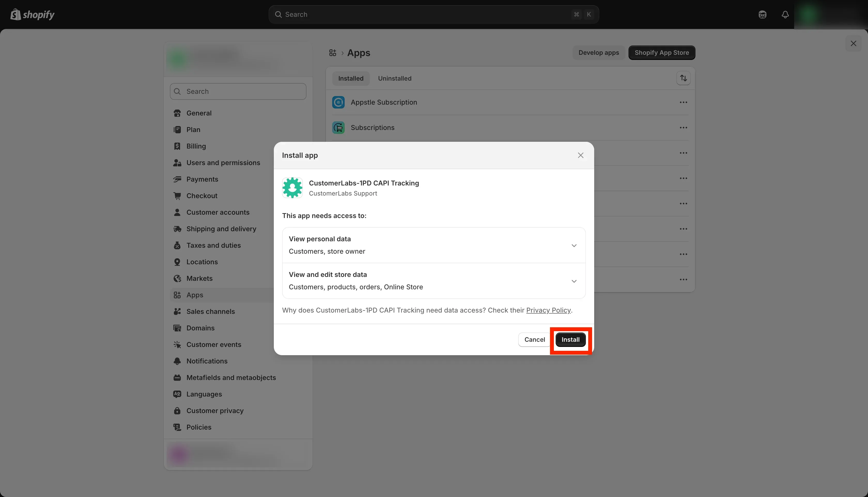The image size is (868, 497).
Task: Click the CustomerLabs-1PD CAPI Tracking title
Action: pyautogui.click(x=364, y=183)
